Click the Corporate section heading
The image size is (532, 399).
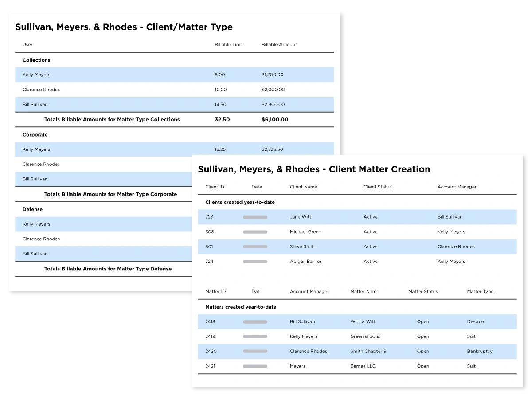(35, 135)
